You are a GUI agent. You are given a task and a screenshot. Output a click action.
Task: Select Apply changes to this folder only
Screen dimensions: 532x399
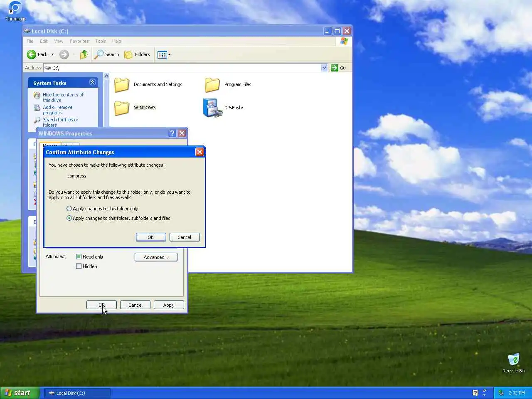coord(102,209)
